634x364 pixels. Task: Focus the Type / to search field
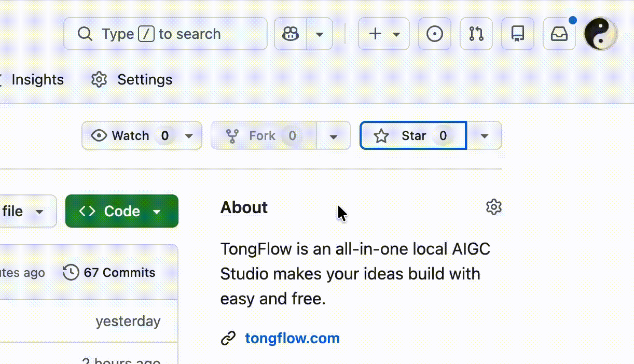(166, 34)
